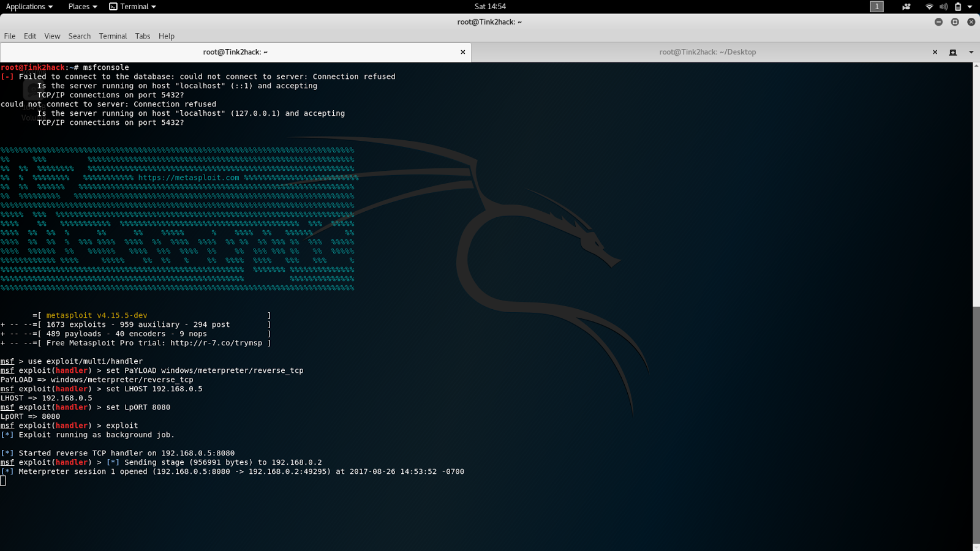The image size is (980, 551).
Task: Click "489 payloads - 40 encoders - 9 nops"
Action: [x=127, y=334]
